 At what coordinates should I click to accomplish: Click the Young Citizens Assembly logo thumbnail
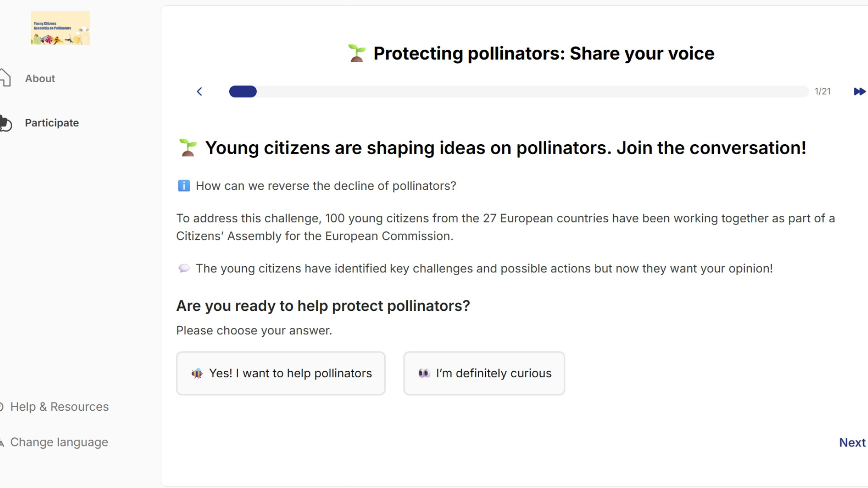click(x=60, y=28)
